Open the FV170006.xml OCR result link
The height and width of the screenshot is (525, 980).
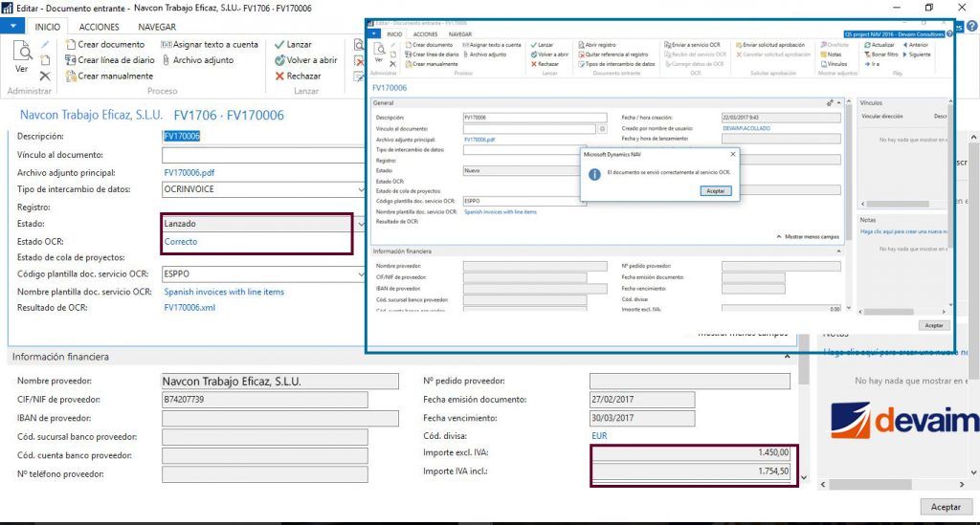coord(189,307)
